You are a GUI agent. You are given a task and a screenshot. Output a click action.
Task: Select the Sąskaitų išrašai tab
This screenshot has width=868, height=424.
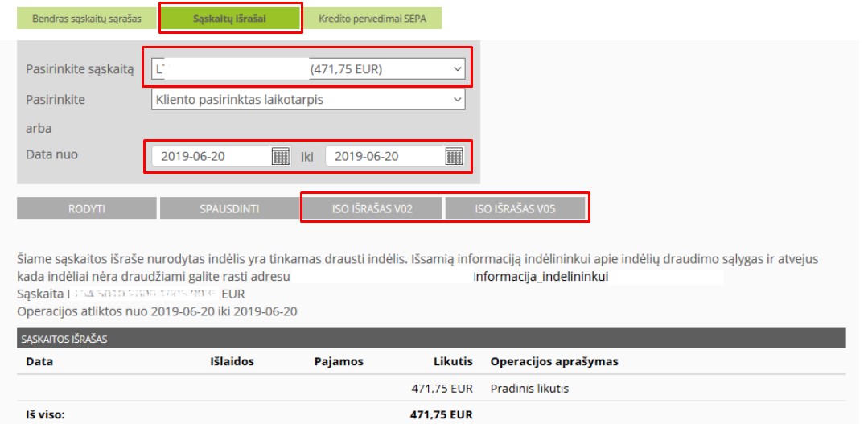230,18
